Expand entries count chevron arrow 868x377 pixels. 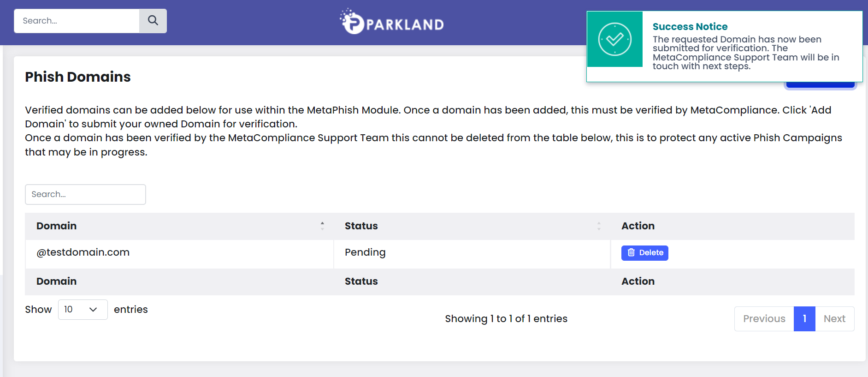point(93,310)
